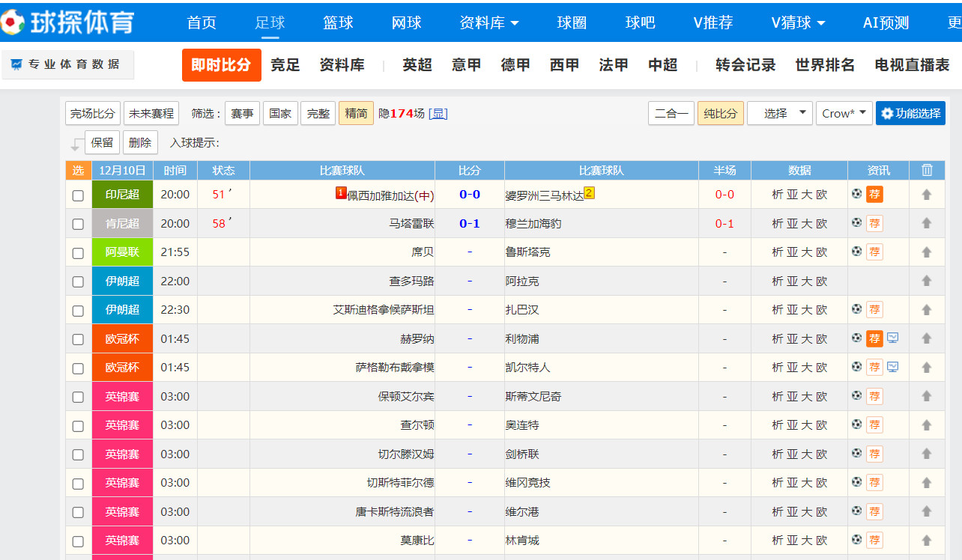Screen dimensions: 962x560
Task: Pin the 查多玛路 match up arrow
Action: click(927, 281)
